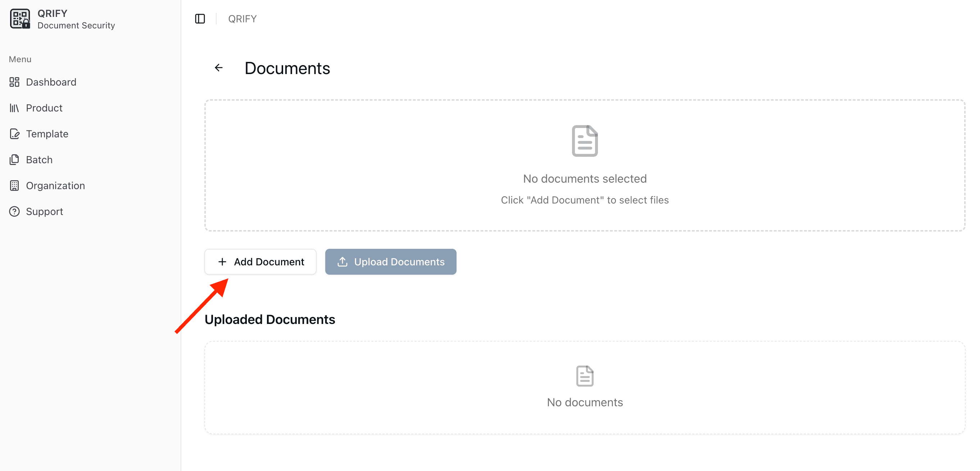
Task: Click the Batch copy icon
Action: point(14,160)
